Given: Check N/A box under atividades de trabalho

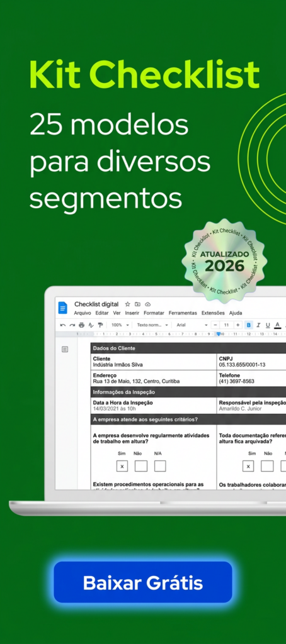Looking at the screenshot, I should [x=159, y=466].
